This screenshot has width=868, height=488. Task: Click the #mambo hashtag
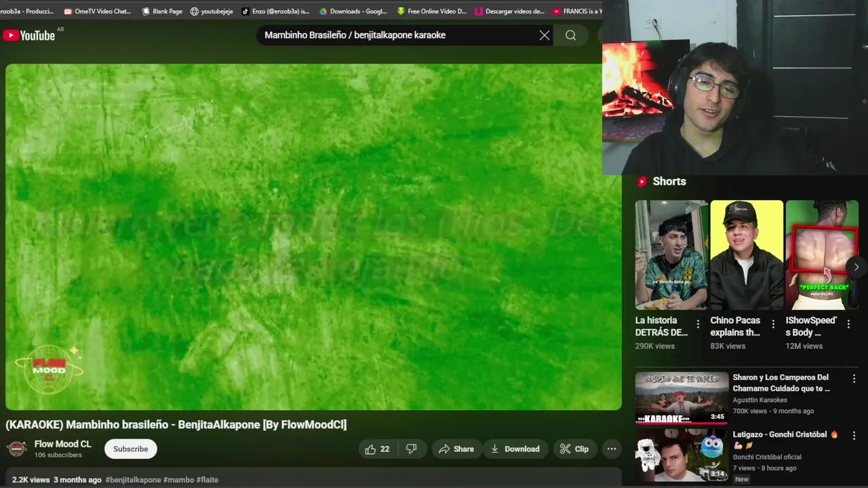pyautogui.click(x=178, y=479)
